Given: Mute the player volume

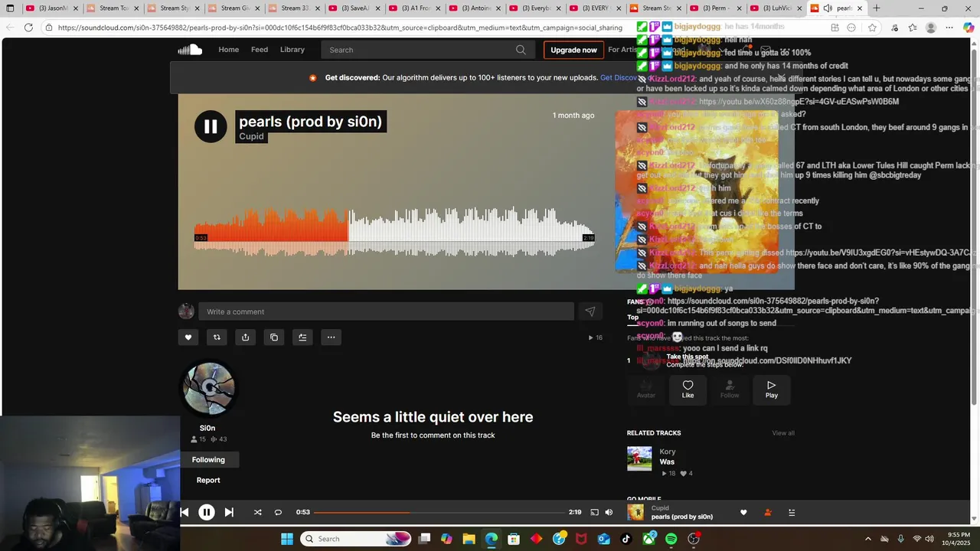Looking at the screenshot, I should tap(609, 513).
